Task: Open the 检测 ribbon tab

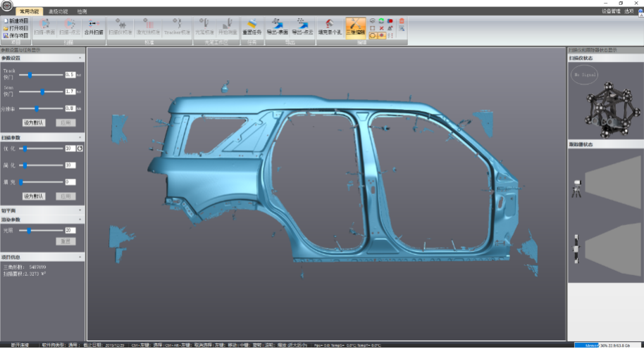Action: [x=82, y=12]
